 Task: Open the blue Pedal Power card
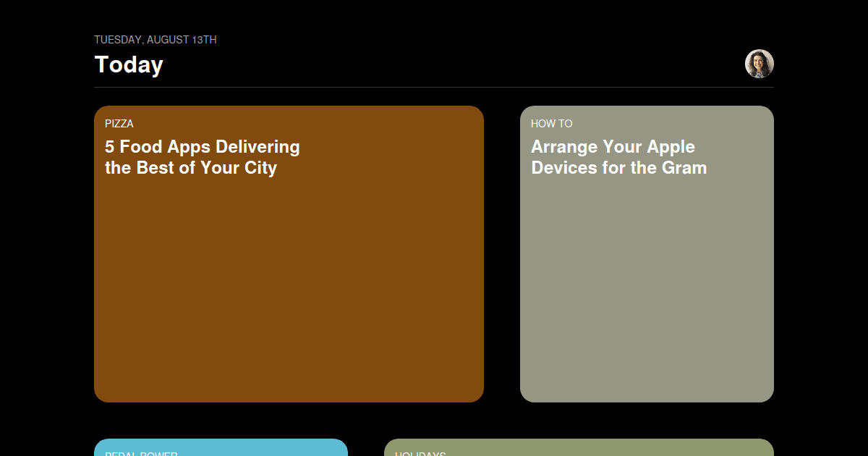tap(221, 447)
